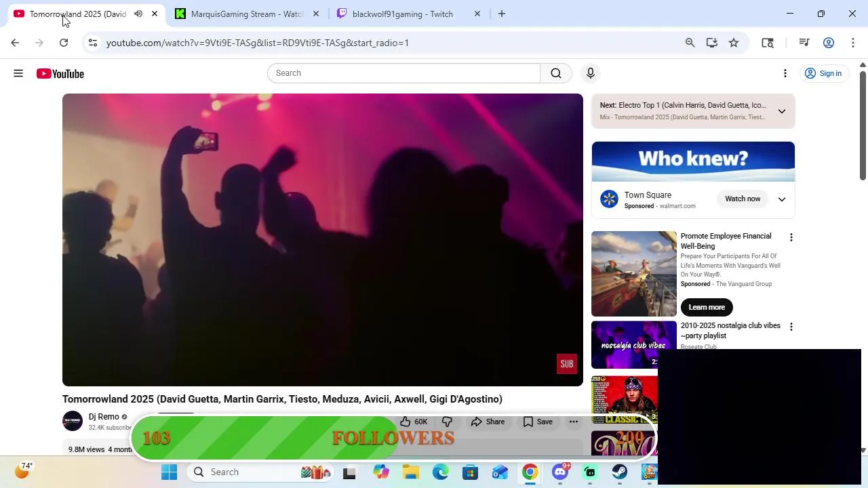Go back in browser history
The image size is (868, 488).
tap(15, 43)
